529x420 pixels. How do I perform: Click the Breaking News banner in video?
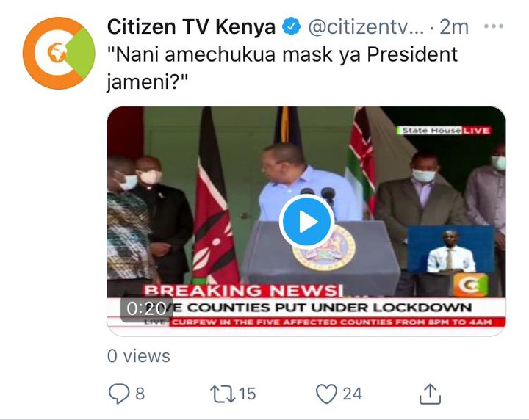pyautogui.click(x=243, y=291)
